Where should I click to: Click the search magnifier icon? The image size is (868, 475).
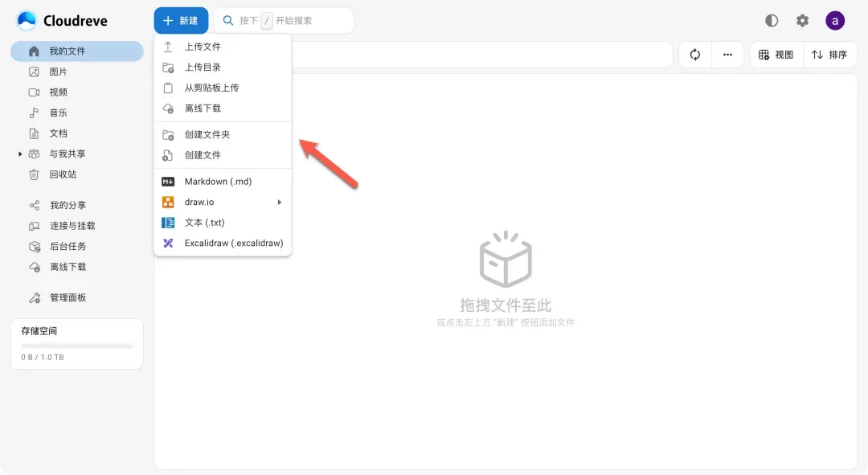[x=227, y=20]
